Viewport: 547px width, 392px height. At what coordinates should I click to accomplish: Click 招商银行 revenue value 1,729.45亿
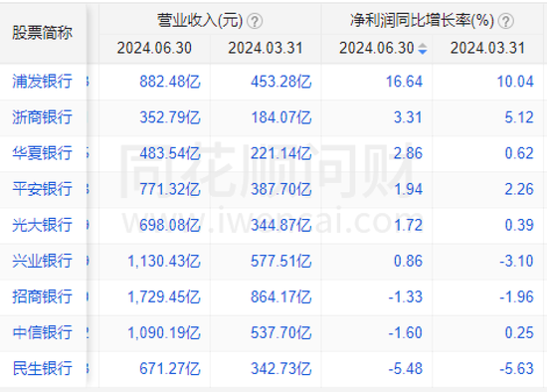(164, 297)
